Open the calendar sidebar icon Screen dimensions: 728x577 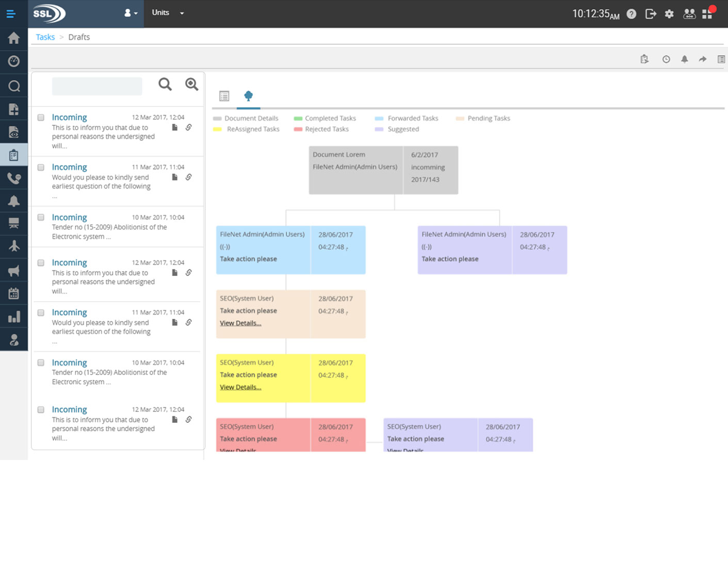[14, 293]
